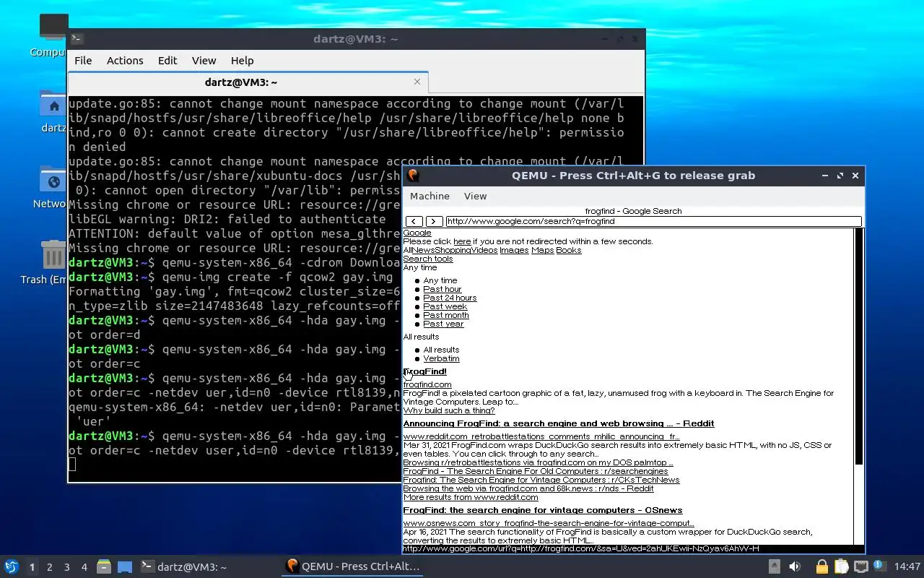Screen dimensions: 924x578
Task: Switch to workspace 2
Action: [49, 567]
